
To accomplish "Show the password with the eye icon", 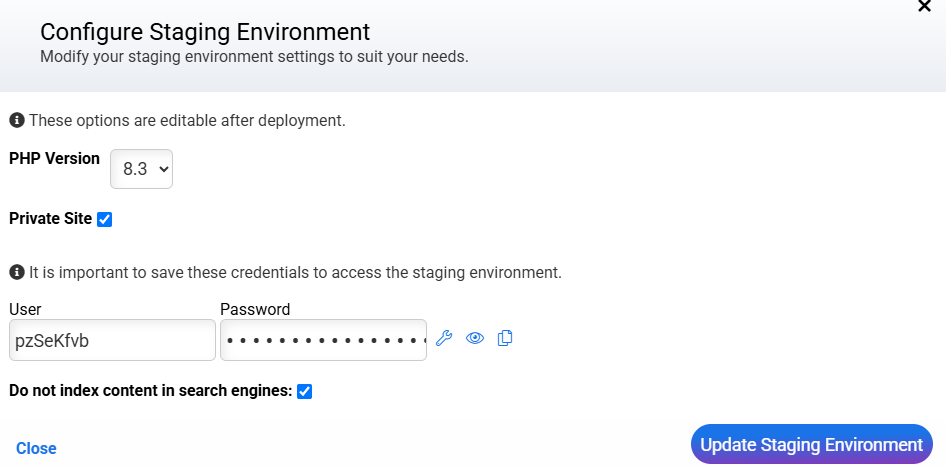I will (475, 339).
